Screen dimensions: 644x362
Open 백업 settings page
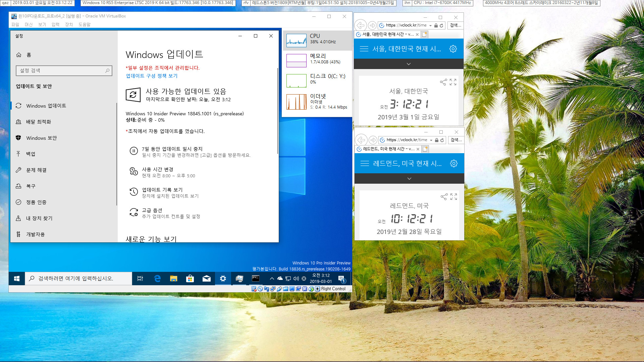click(31, 154)
